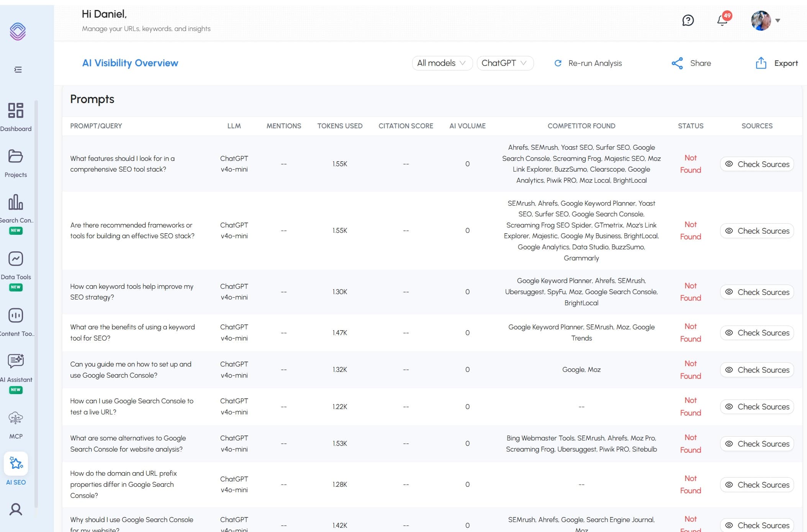Collapse the sidebar menu toggle icon
Viewport: 807px width, 532px height.
pos(18,70)
